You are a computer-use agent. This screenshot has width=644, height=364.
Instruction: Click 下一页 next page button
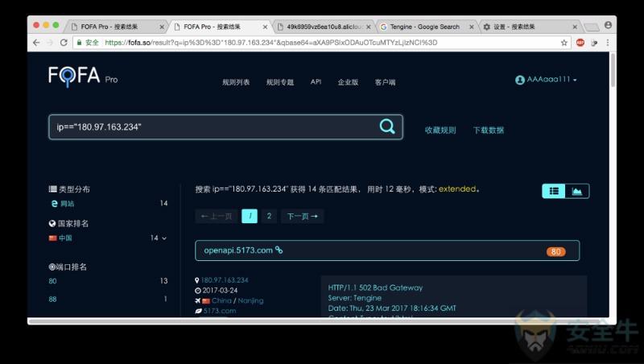(x=303, y=216)
